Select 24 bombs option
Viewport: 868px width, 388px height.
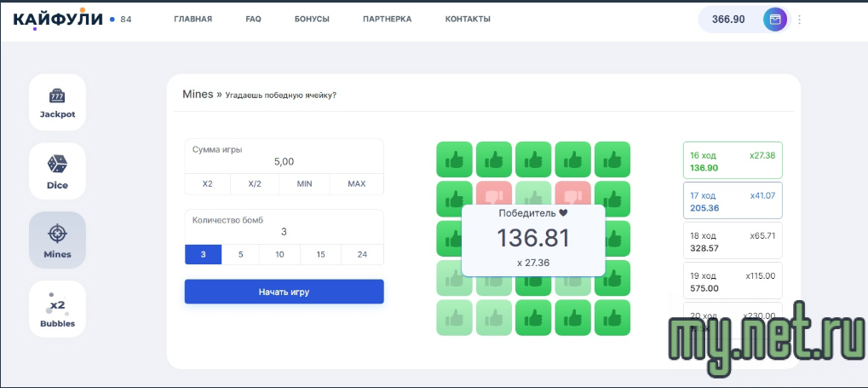point(362,254)
